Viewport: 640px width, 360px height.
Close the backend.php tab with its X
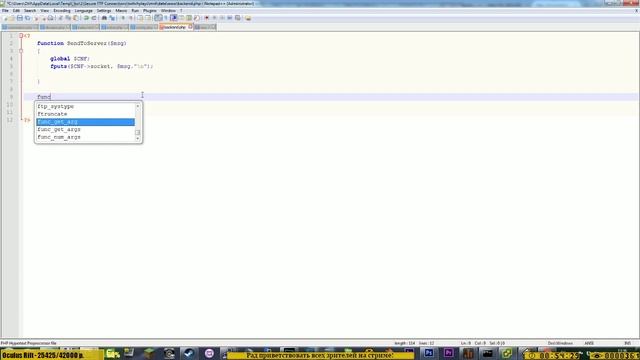pos(190,27)
